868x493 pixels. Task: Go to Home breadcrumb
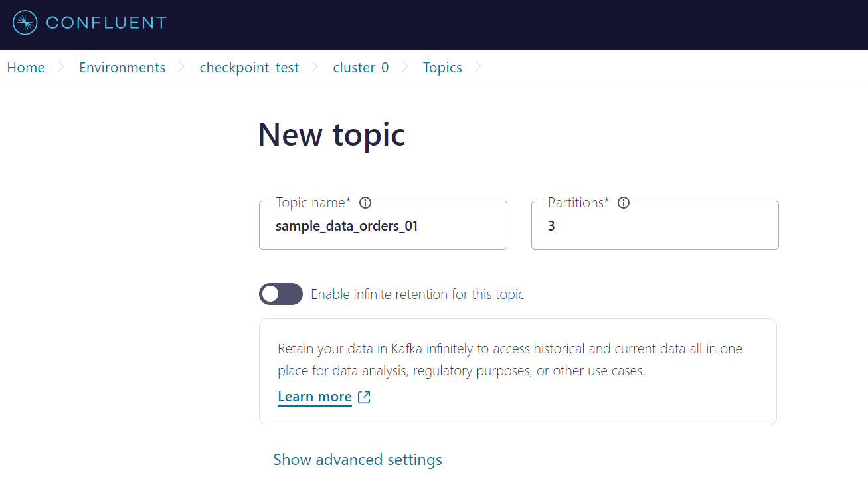[26, 68]
